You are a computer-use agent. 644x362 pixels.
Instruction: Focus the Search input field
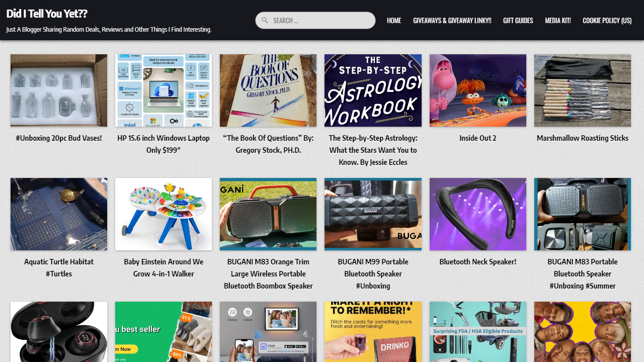(x=315, y=21)
